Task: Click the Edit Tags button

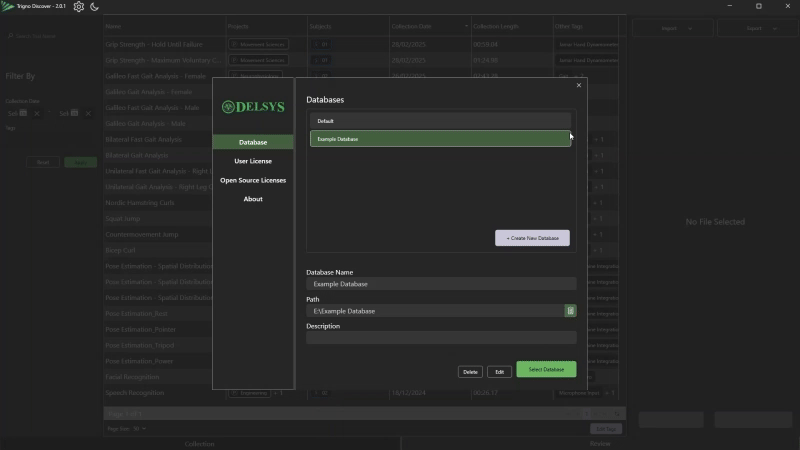Action: coord(606,429)
